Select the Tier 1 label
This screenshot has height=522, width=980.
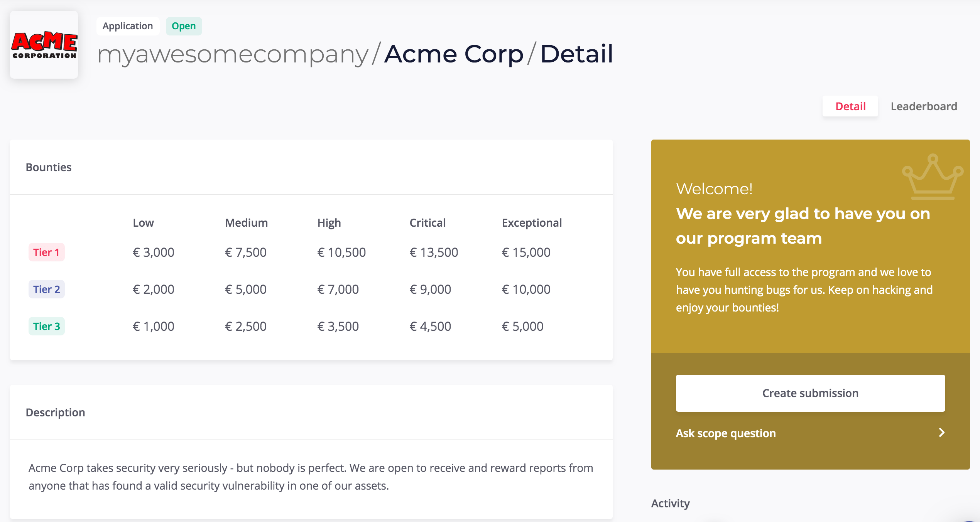46,253
